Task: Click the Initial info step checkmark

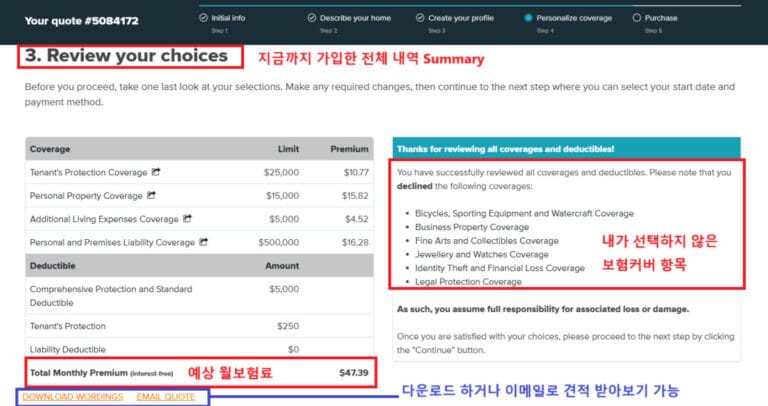Action: coord(204,17)
